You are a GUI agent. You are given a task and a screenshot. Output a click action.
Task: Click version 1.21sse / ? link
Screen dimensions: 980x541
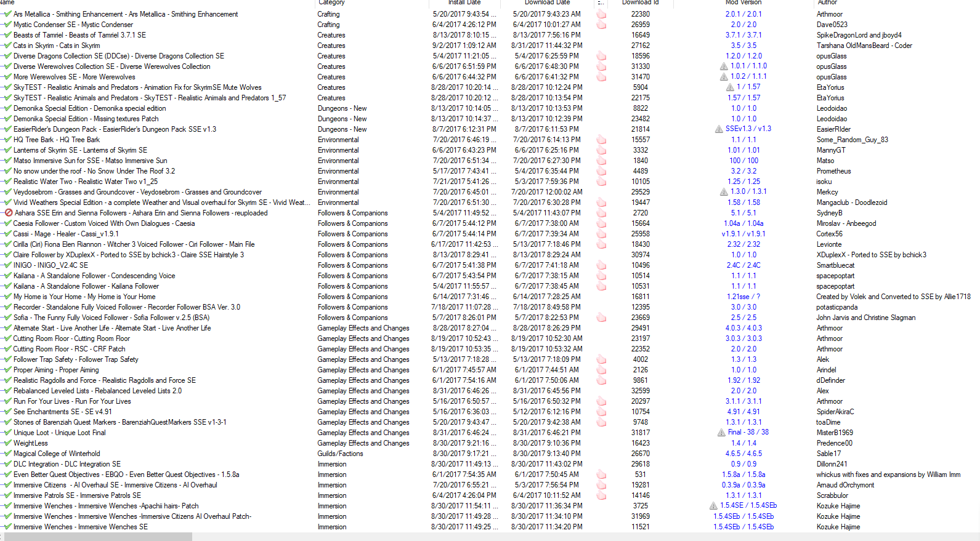pyautogui.click(x=743, y=297)
